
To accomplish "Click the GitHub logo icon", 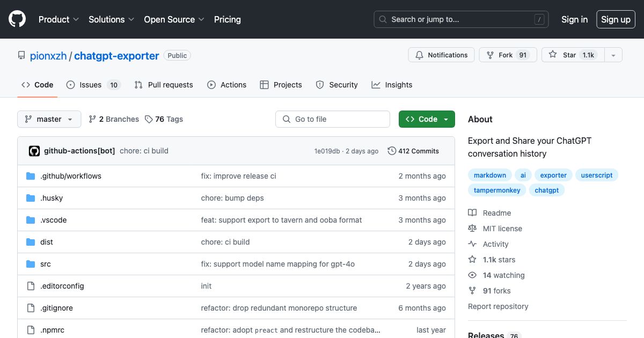I will 17,19.
